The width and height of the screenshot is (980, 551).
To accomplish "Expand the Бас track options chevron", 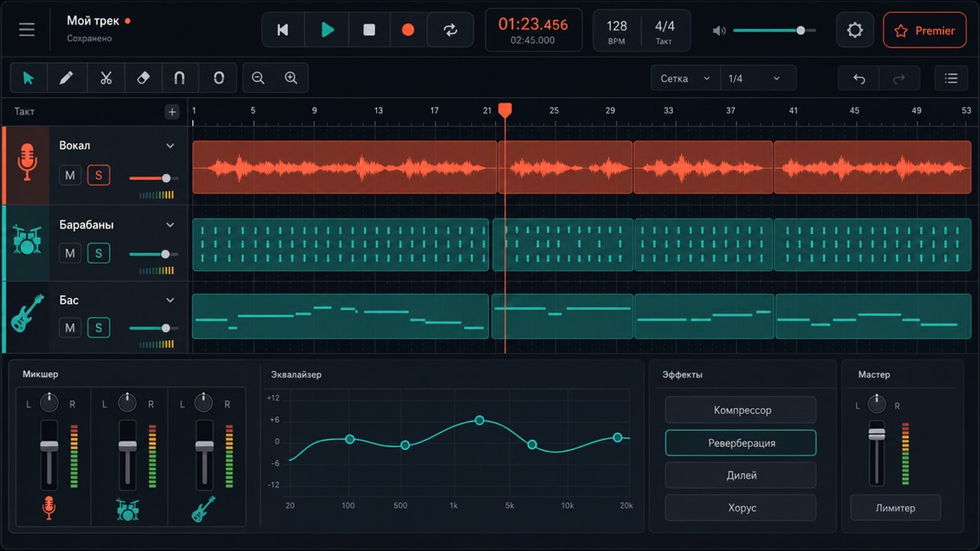I will [x=170, y=300].
